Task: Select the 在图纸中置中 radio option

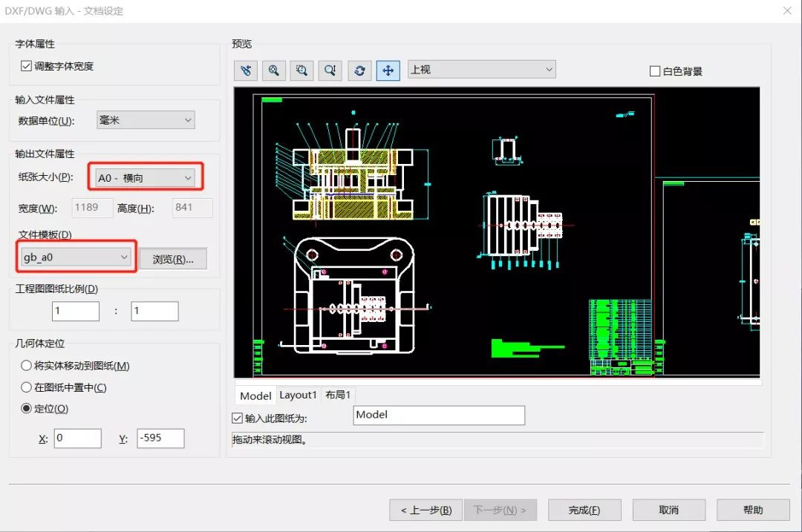Action: [x=27, y=387]
